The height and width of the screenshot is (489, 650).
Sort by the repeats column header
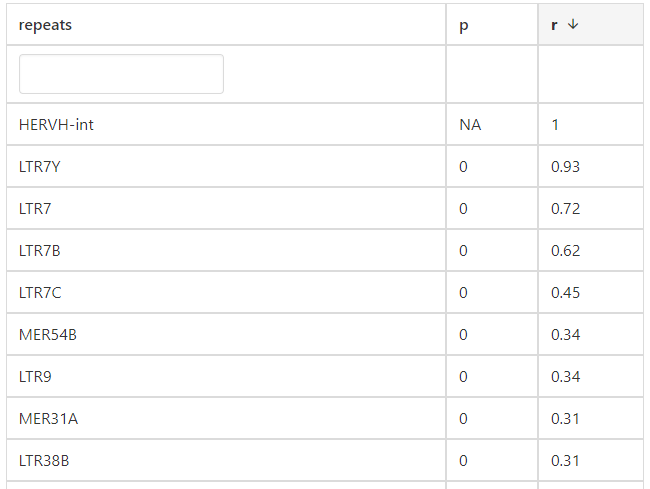click(x=45, y=25)
